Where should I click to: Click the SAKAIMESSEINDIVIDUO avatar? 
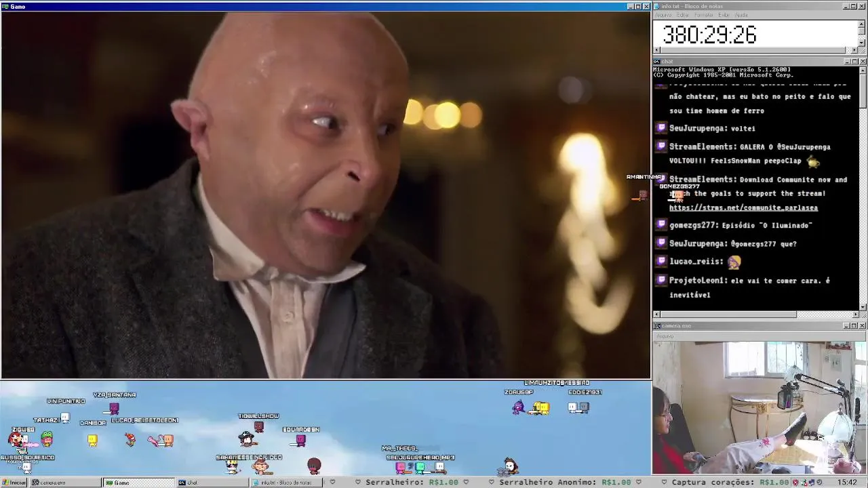click(233, 466)
